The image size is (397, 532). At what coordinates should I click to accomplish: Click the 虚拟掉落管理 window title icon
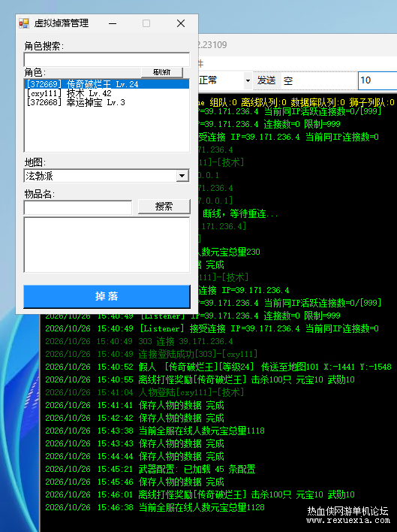point(24,23)
